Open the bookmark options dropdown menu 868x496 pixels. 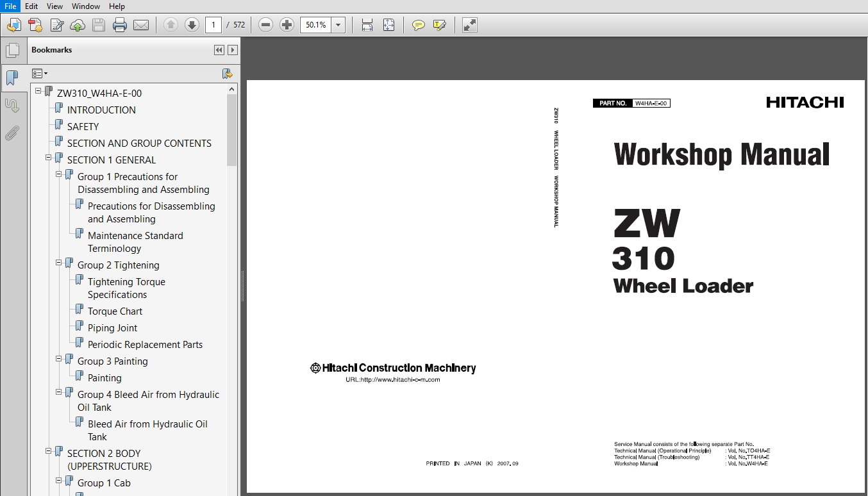click(x=40, y=74)
